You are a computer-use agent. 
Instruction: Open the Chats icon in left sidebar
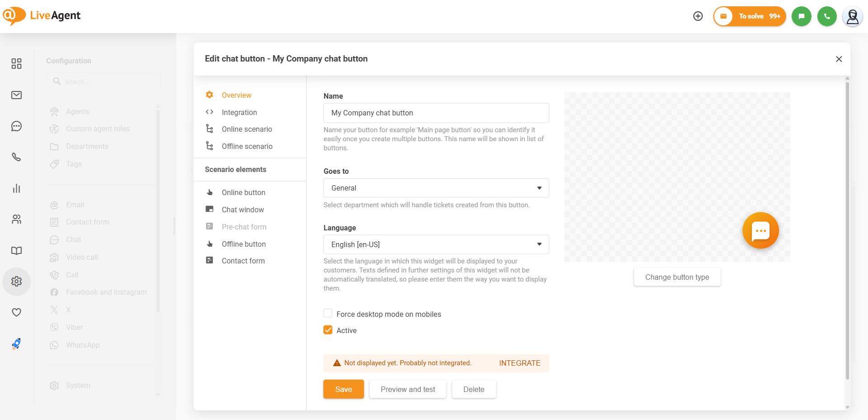[17, 126]
